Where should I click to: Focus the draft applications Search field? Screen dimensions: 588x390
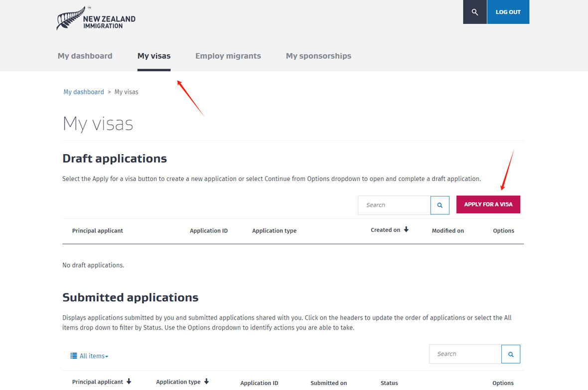pyautogui.click(x=394, y=205)
